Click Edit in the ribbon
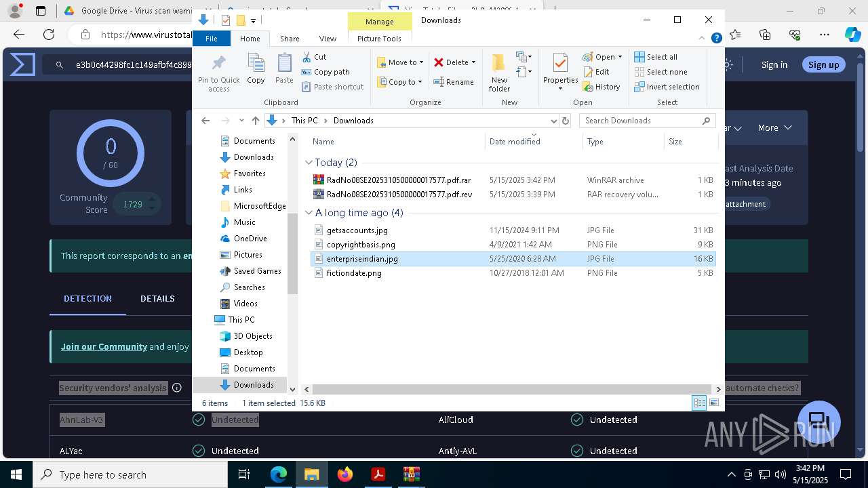Viewport: 868px width, 488px height. coord(596,72)
